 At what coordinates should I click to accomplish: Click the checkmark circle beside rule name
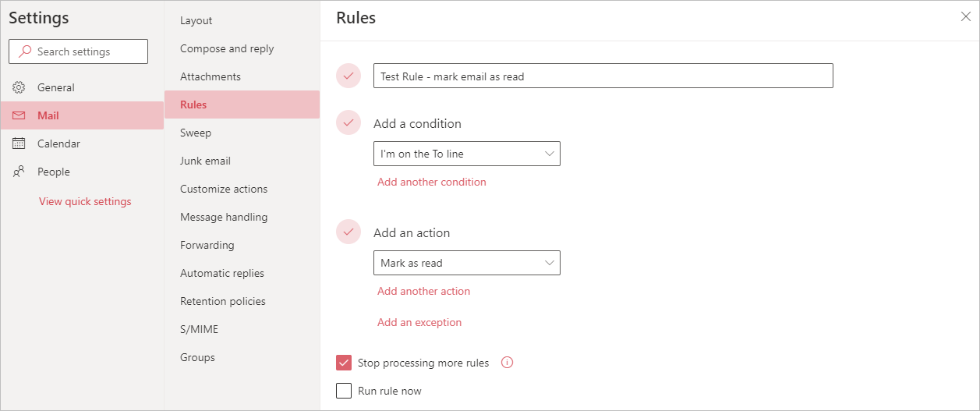coord(348,76)
